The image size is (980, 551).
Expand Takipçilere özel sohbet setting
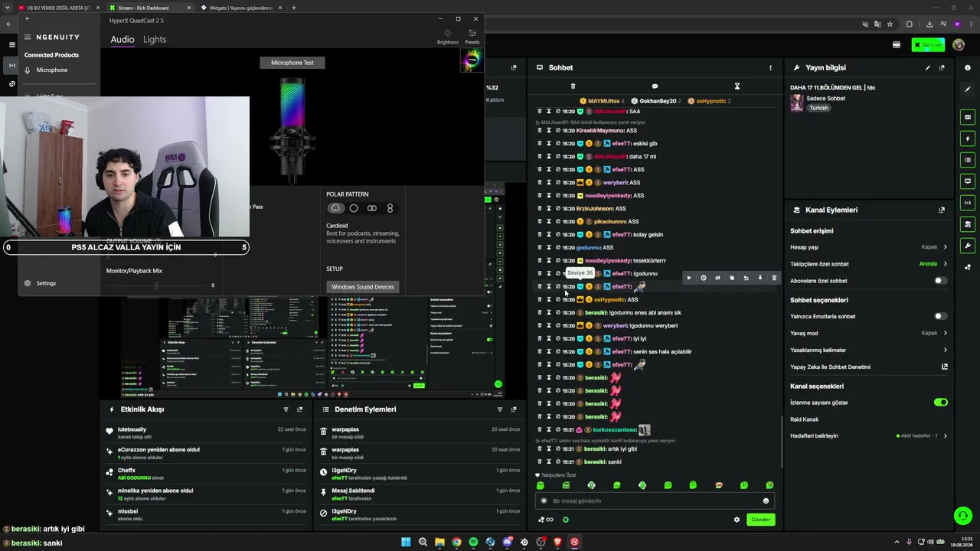coord(869,264)
